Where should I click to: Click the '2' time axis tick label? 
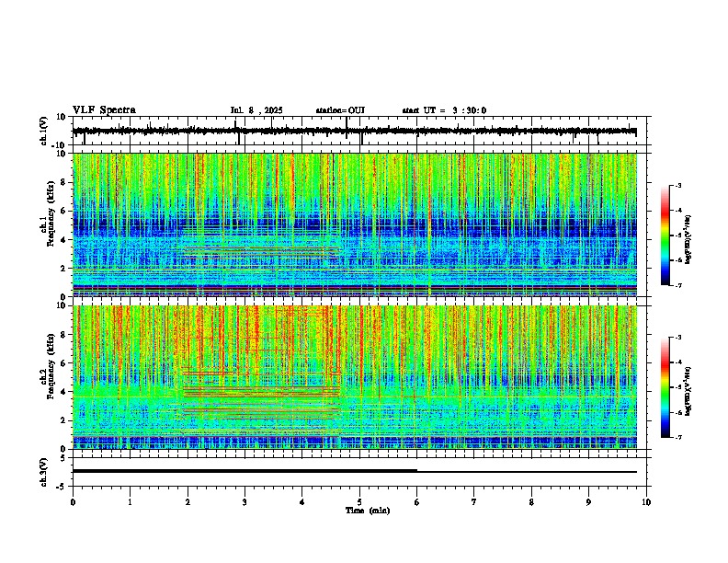point(188,502)
